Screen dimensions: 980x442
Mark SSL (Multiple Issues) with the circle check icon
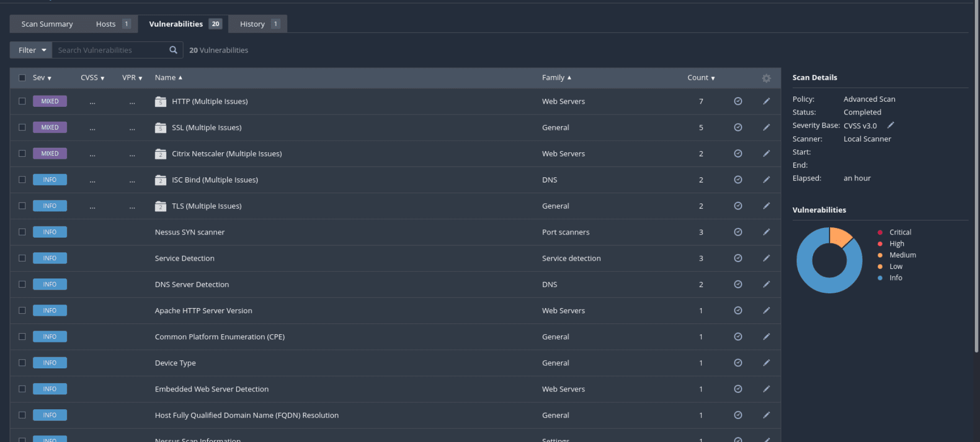pos(738,127)
